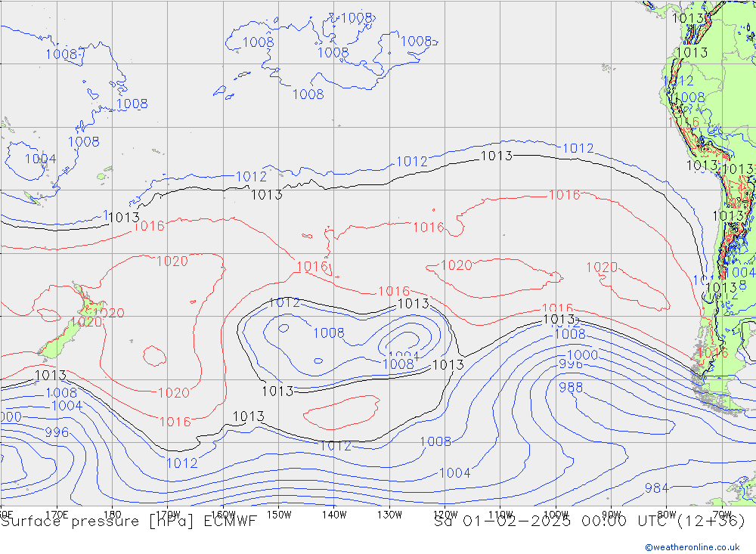Image resolution: width=756 pixels, height=554 pixels.
Task: Click the '100W' longitude axis label
Action: (556, 514)
